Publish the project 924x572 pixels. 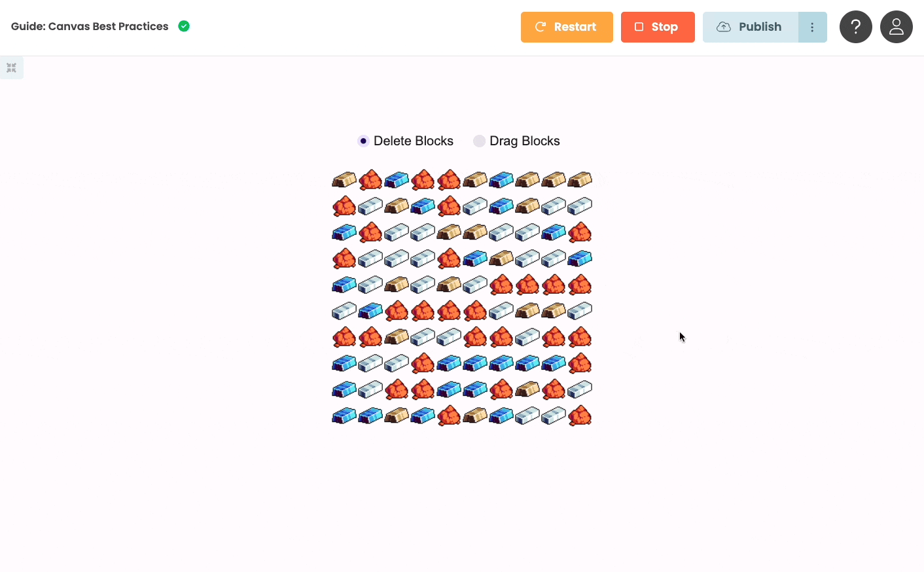coord(750,27)
